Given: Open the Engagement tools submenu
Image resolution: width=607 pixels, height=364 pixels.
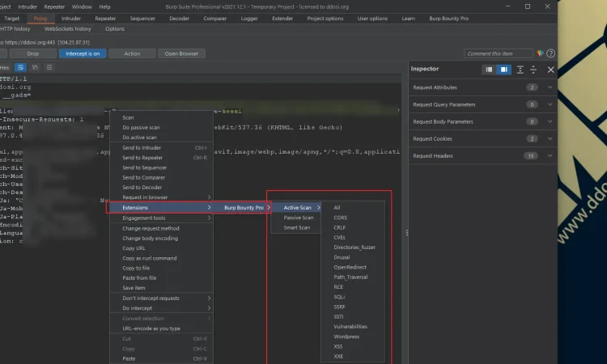Looking at the screenshot, I should (x=161, y=218).
